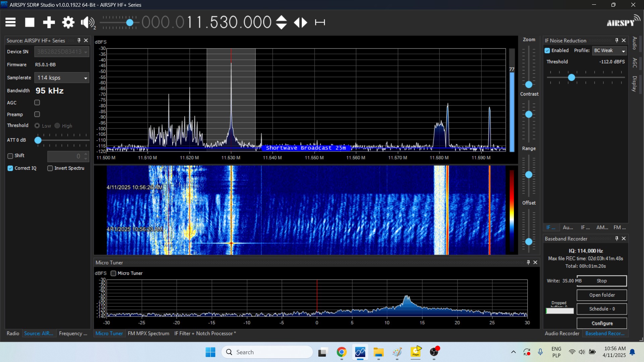Switch to the Audio Recorder tab

click(562, 334)
